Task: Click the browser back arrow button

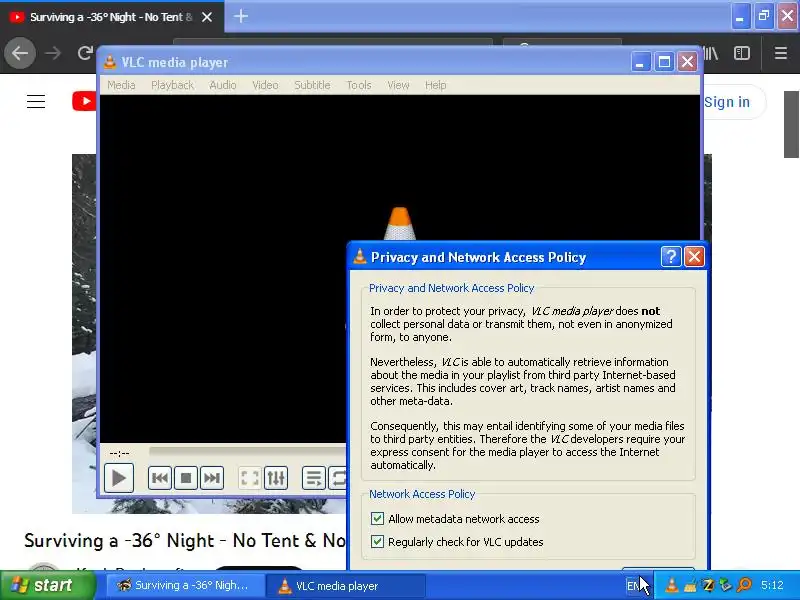Action: (20, 53)
